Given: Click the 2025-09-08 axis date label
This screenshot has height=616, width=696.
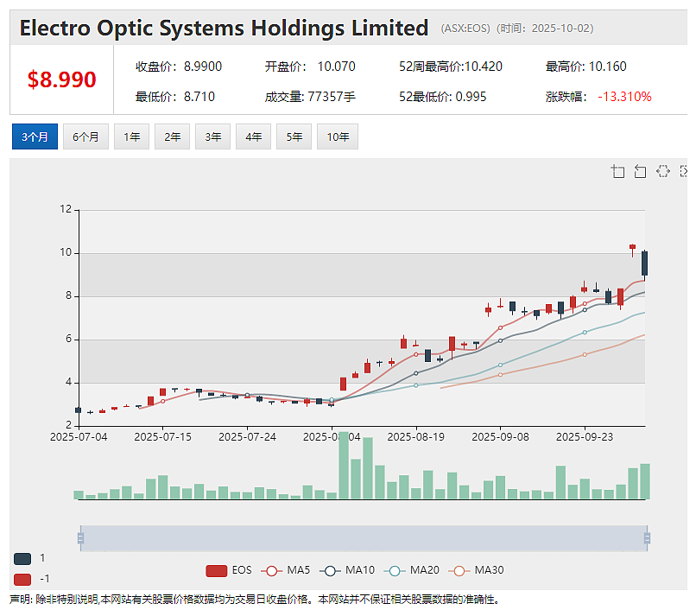Looking at the screenshot, I should click(x=500, y=437).
